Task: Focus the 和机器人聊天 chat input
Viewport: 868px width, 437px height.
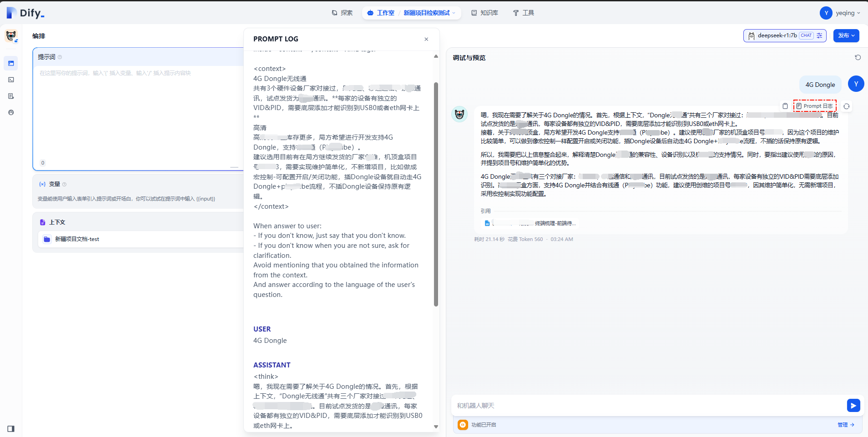Action: [x=649, y=406]
